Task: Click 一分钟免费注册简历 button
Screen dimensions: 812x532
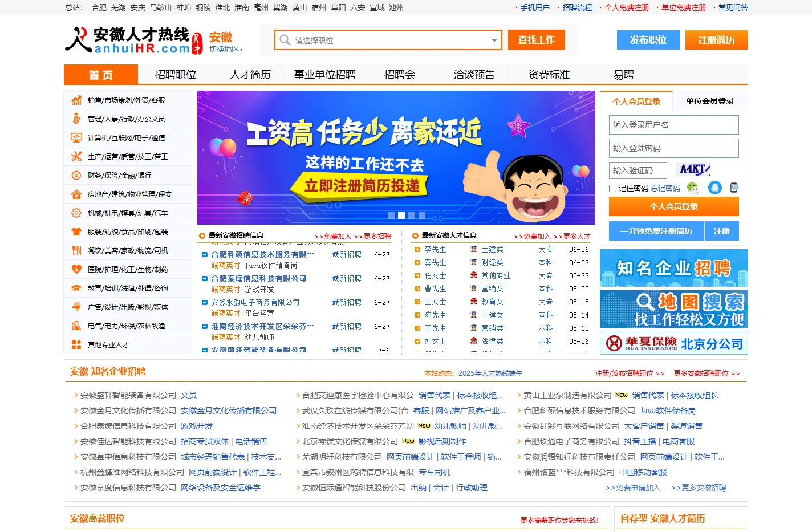Action: tap(655, 231)
